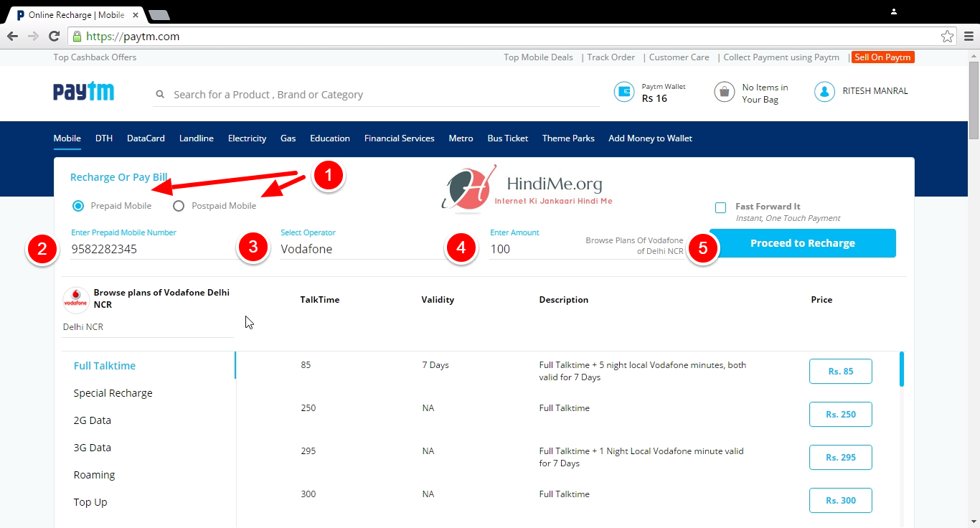Click Proceed to Recharge button
The height and width of the screenshot is (528, 980).
tap(803, 243)
